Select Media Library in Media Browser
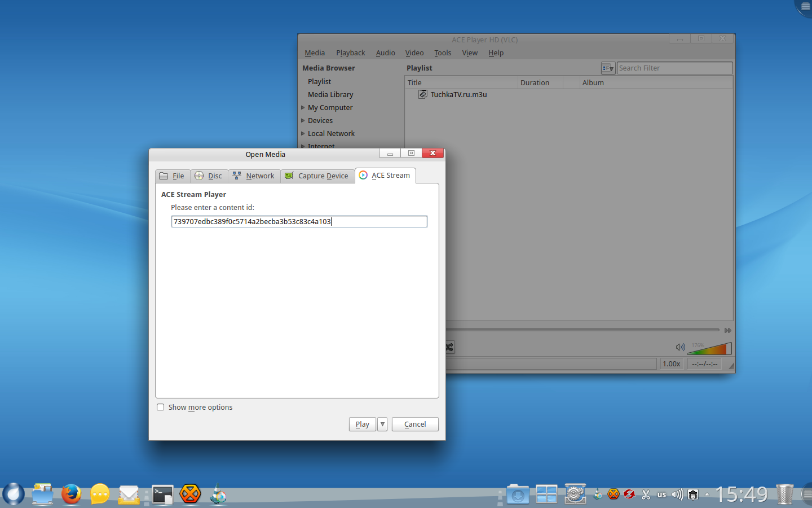 (330, 95)
